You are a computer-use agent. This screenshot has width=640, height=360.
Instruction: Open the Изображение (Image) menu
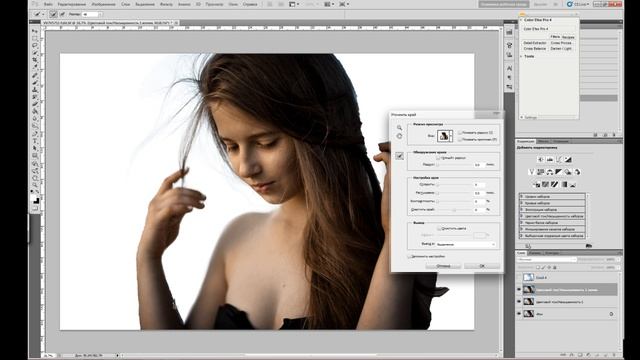click(x=103, y=4)
